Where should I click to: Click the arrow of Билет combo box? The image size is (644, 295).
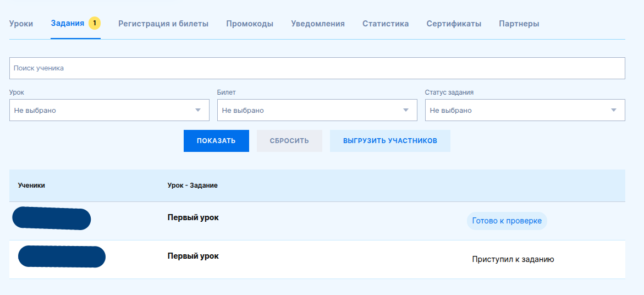pyautogui.click(x=406, y=110)
